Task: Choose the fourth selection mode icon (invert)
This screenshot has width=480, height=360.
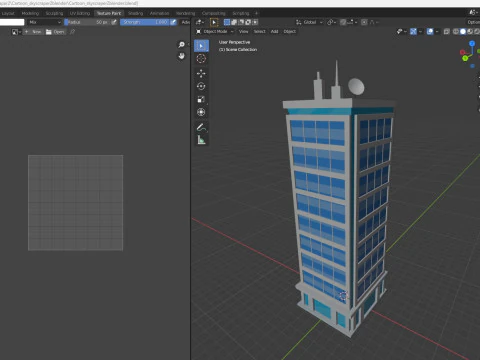Action: coord(248,22)
